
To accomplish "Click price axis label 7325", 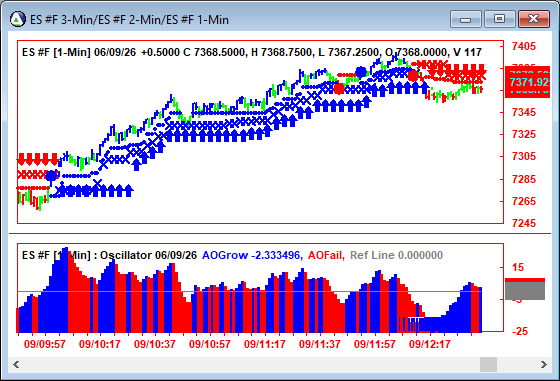I will pyautogui.click(x=524, y=134).
